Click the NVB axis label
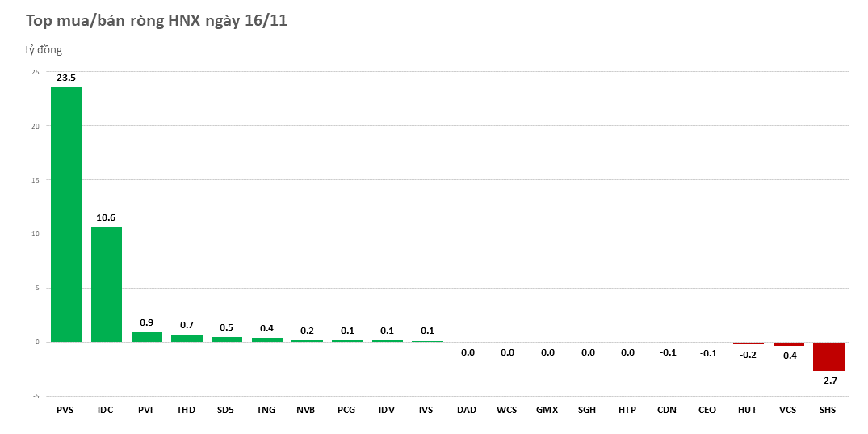 [x=306, y=410]
